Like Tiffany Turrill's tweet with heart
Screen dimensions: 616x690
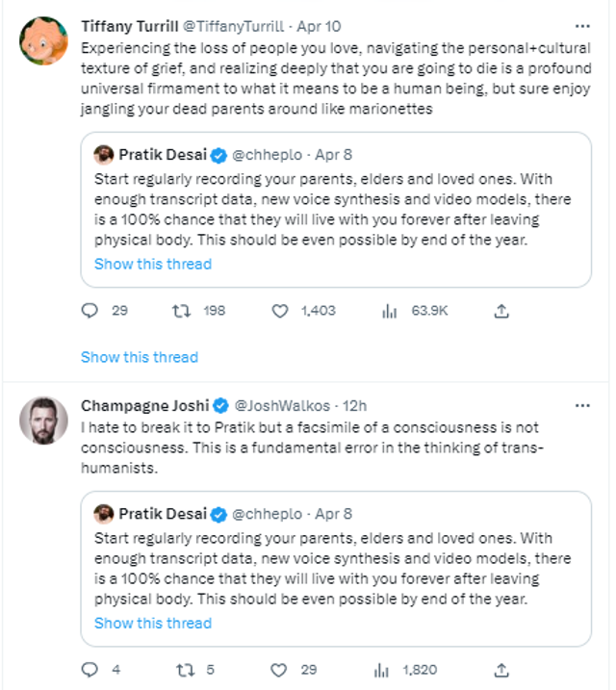[281, 311]
